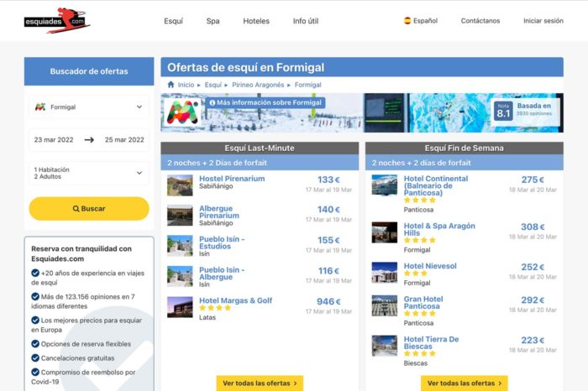Click the yellow Buscar button
This screenshot has height=391, width=588.
tap(89, 209)
